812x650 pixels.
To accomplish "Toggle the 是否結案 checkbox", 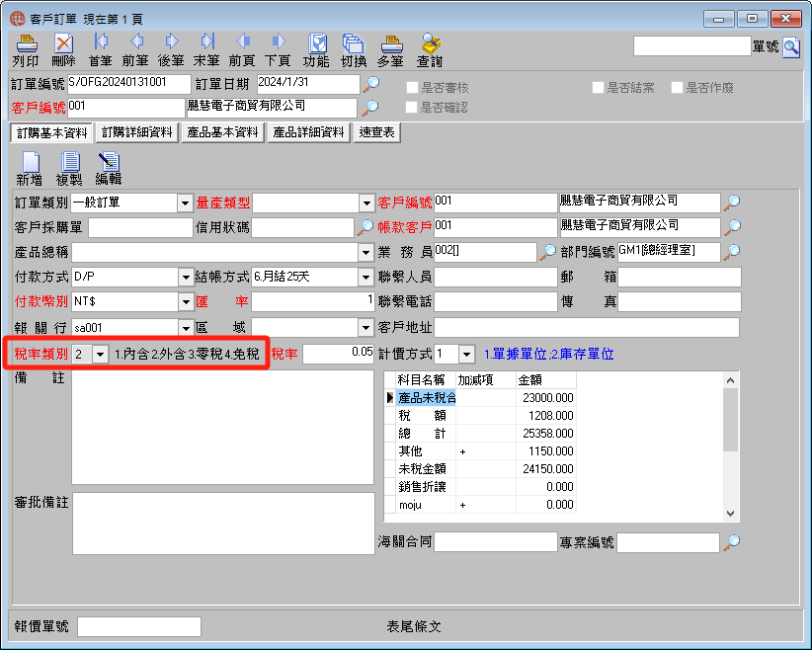I will point(598,88).
